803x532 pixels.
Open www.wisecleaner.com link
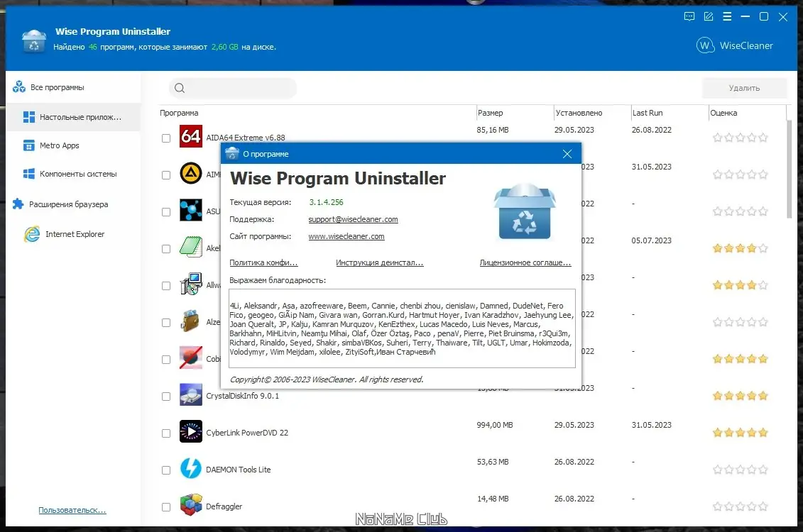(346, 236)
